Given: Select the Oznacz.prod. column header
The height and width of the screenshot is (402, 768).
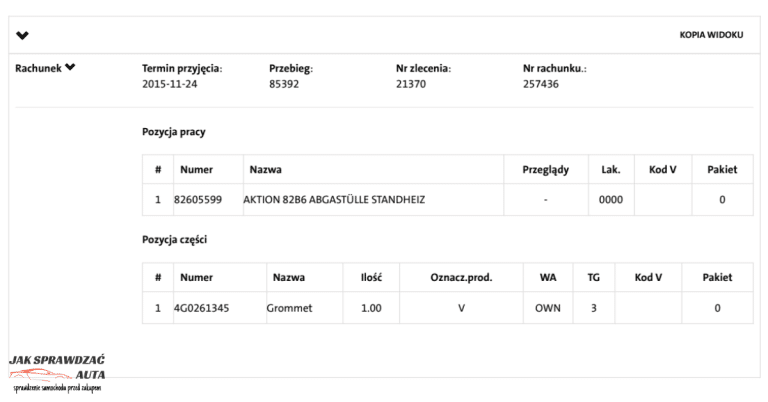Looking at the screenshot, I should pos(461,277).
